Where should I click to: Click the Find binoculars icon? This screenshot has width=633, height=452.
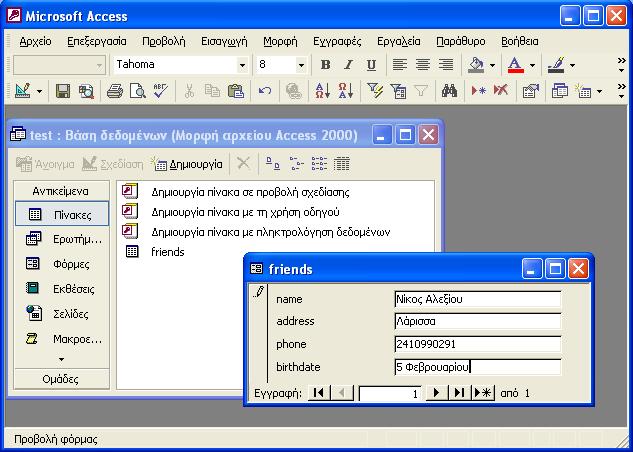pyautogui.click(x=449, y=91)
